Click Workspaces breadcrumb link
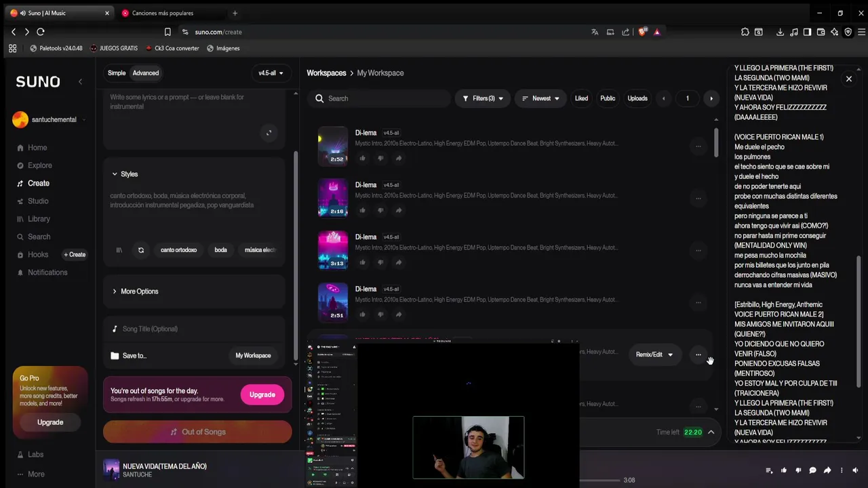The width and height of the screenshot is (868, 488). pos(326,73)
